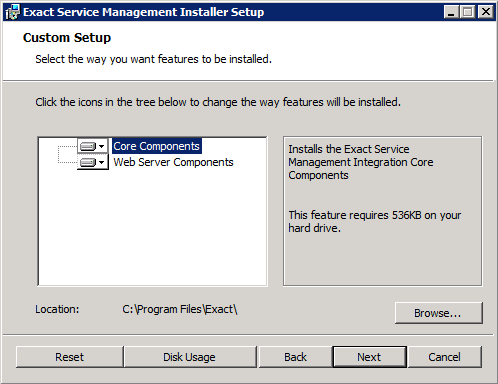This screenshot has height=384, width=498.
Task: Maximize the installer setup window
Action: (x=468, y=12)
